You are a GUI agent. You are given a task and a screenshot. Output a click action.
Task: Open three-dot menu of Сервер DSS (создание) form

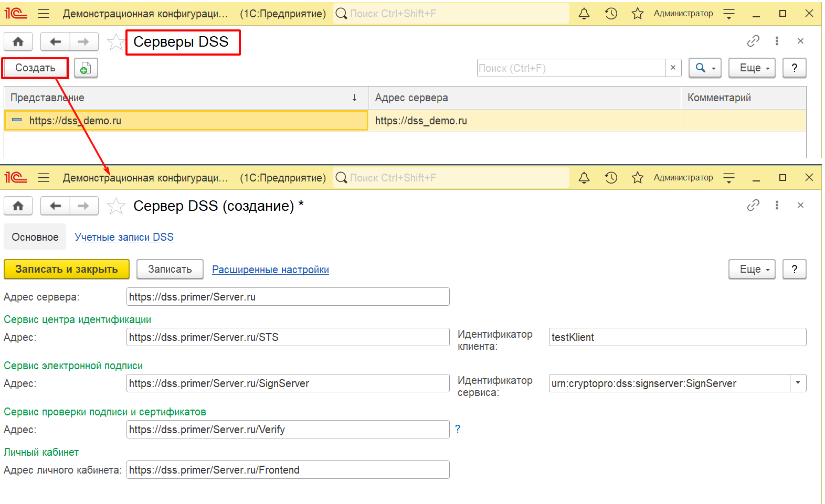[777, 205]
